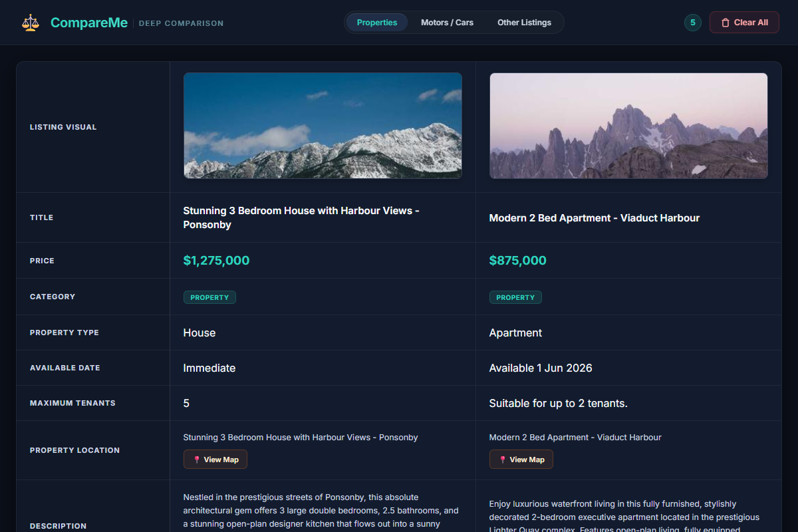Viewport: 798px width, 532px height.
Task: Open View Map for the Ponsonby house
Action: pyautogui.click(x=215, y=460)
